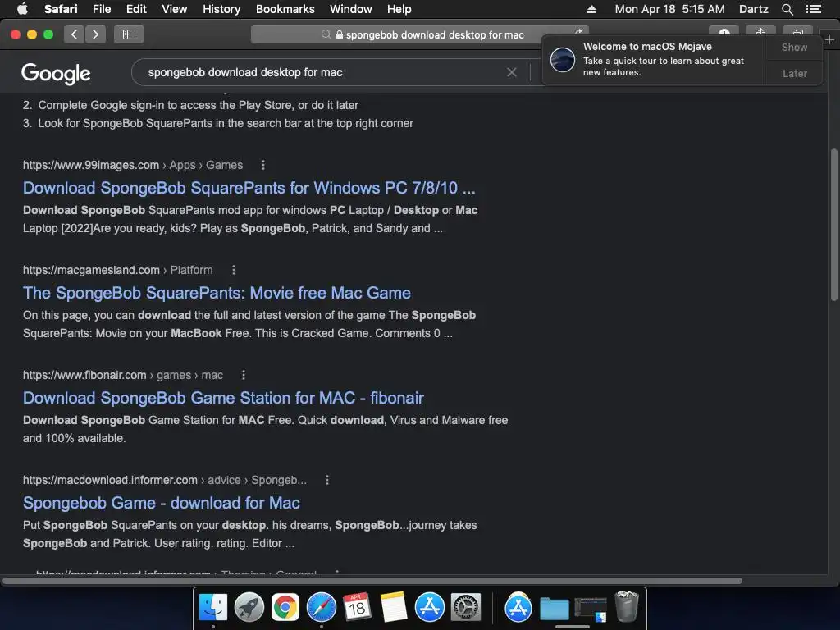Click Later on the Mojave notification
Image resolution: width=840 pixels, height=630 pixels.
coord(794,73)
